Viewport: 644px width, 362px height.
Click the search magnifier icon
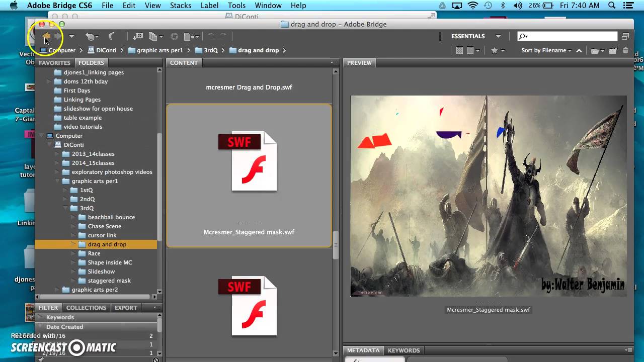(x=524, y=36)
